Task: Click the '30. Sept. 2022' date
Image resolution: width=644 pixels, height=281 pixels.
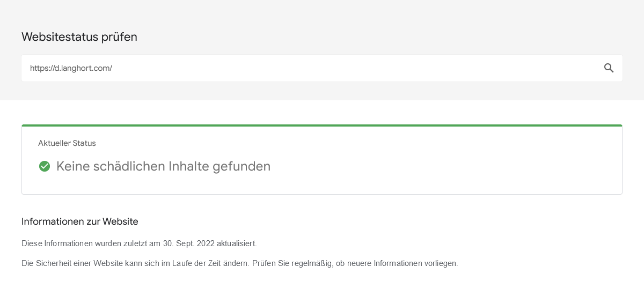Action: pyautogui.click(x=189, y=243)
